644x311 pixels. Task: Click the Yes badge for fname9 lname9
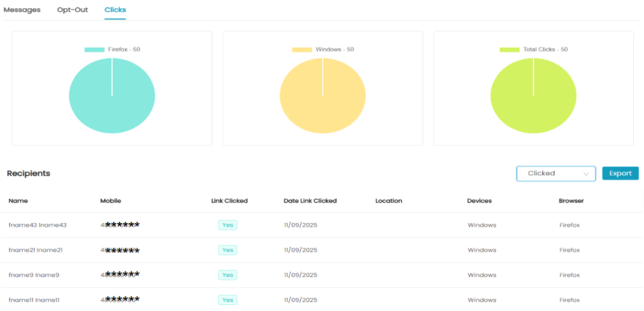[x=228, y=275]
